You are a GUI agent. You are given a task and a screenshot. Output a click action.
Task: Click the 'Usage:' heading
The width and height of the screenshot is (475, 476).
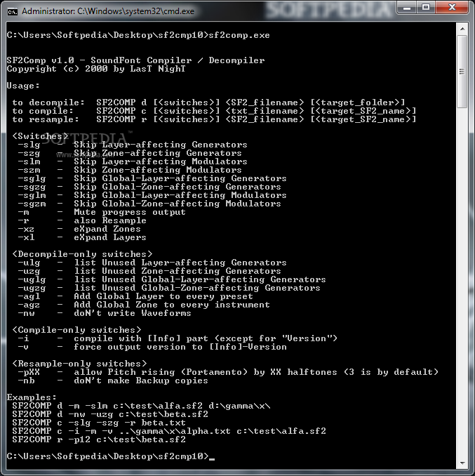point(23,86)
